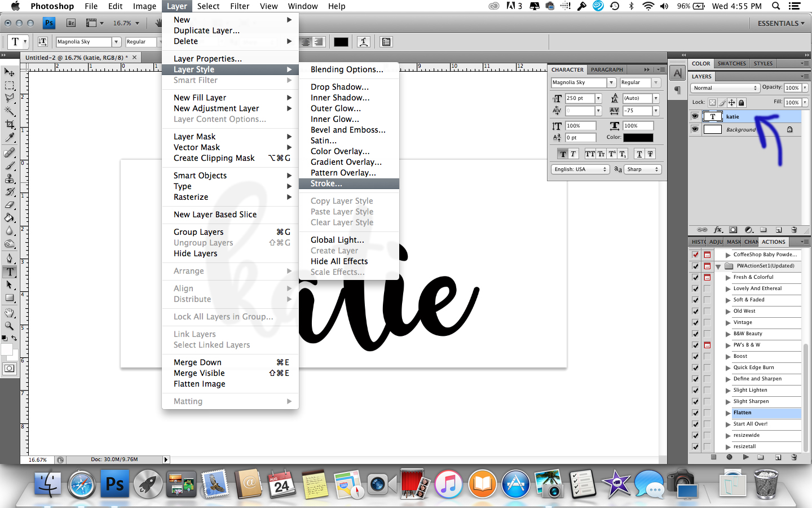This screenshot has width=812, height=508.
Task: Open the font family dropdown in Character panel
Action: coord(611,82)
